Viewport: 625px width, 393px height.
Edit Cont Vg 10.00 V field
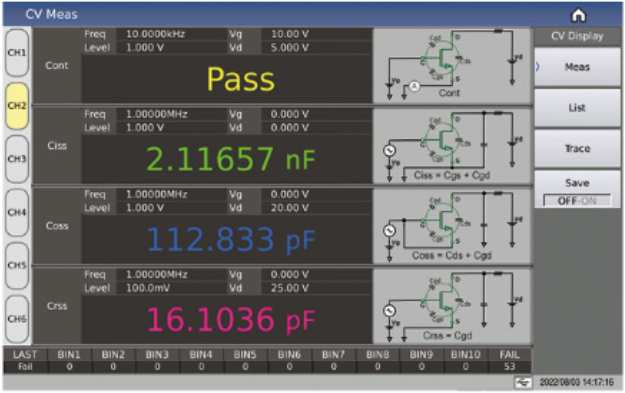click(x=316, y=34)
